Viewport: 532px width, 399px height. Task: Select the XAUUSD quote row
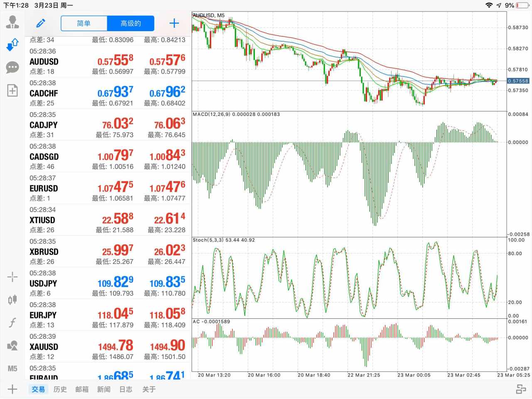pyautogui.click(x=107, y=347)
